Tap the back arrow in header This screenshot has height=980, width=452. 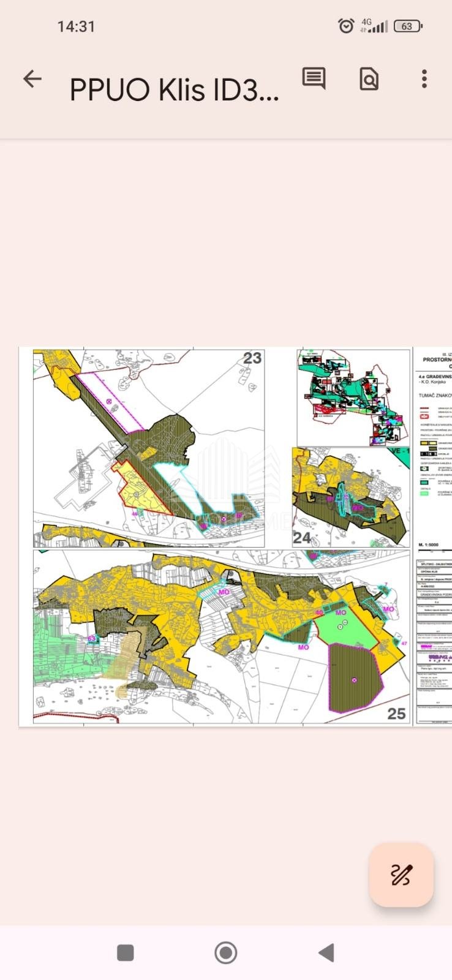[32, 78]
